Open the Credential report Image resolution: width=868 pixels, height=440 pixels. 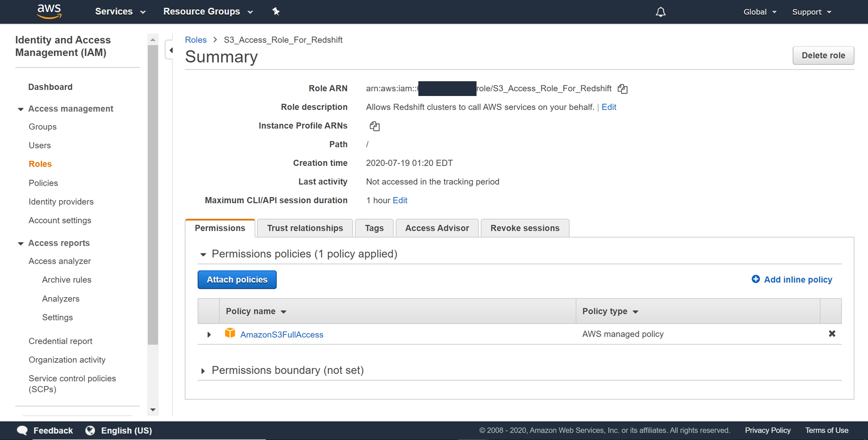click(x=60, y=341)
